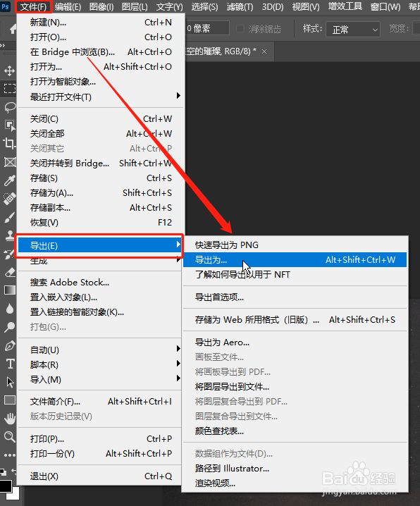The image size is (420, 506).
Task: Choose 存储为(A)... menu entry
Action: coord(101,193)
